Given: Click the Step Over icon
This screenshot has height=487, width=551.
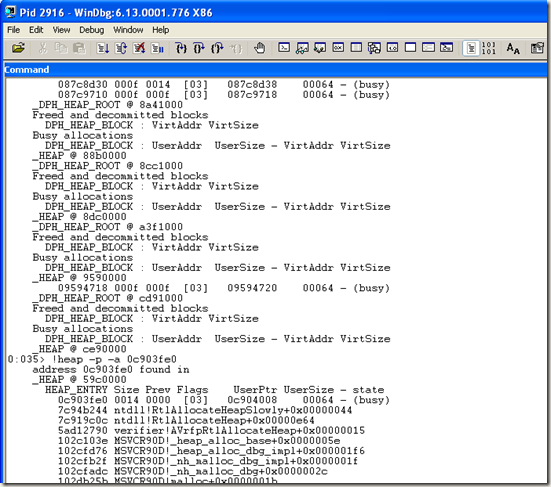Looking at the screenshot, I should coord(199,48).
